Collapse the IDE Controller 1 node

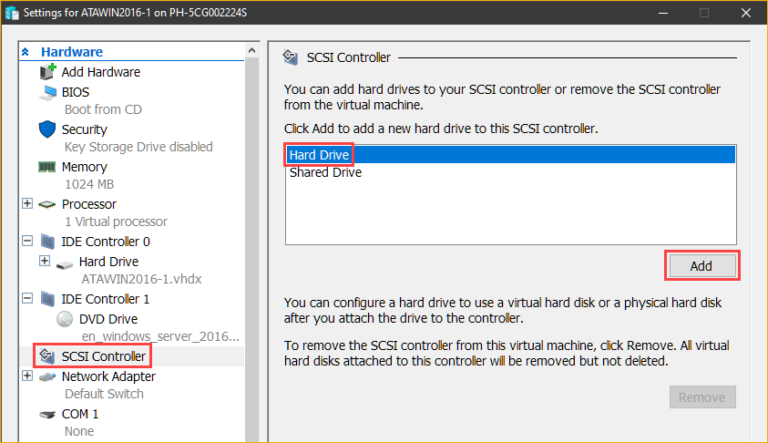[27, 298]
